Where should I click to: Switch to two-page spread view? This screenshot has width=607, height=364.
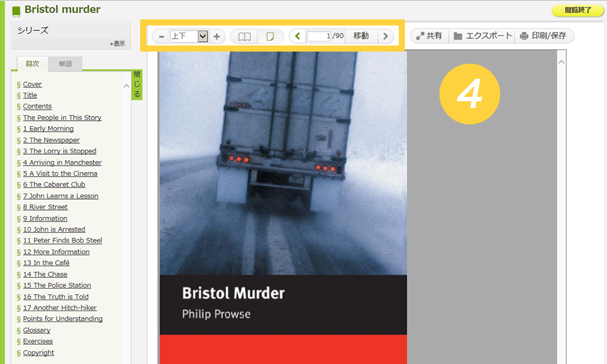click(x=244, y=36)
